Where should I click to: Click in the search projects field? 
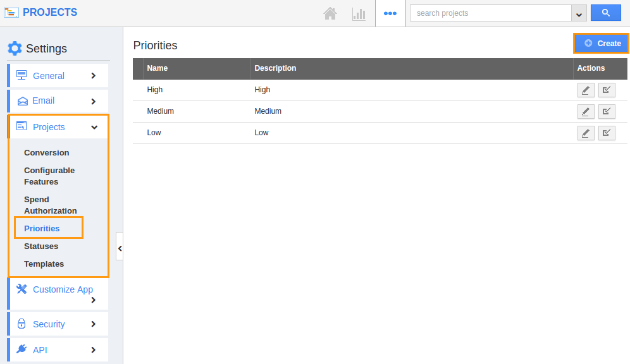click(x=491, y=13)
